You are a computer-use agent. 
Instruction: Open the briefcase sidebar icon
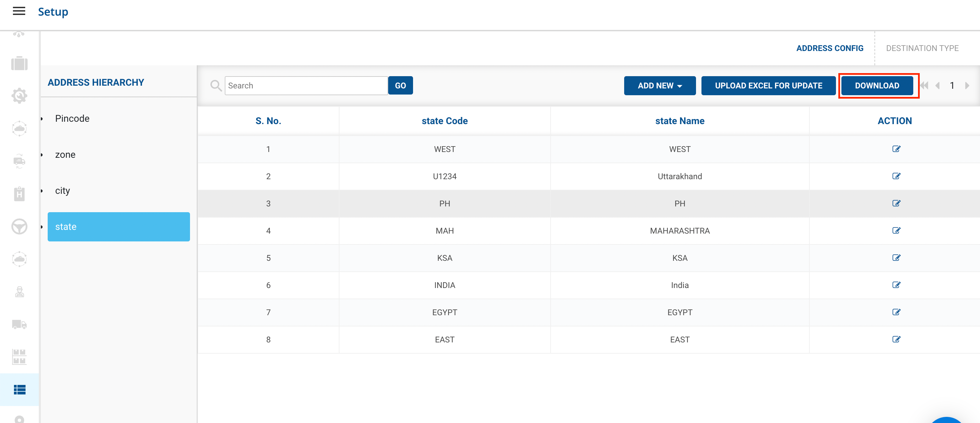click(x=19, y=64)
